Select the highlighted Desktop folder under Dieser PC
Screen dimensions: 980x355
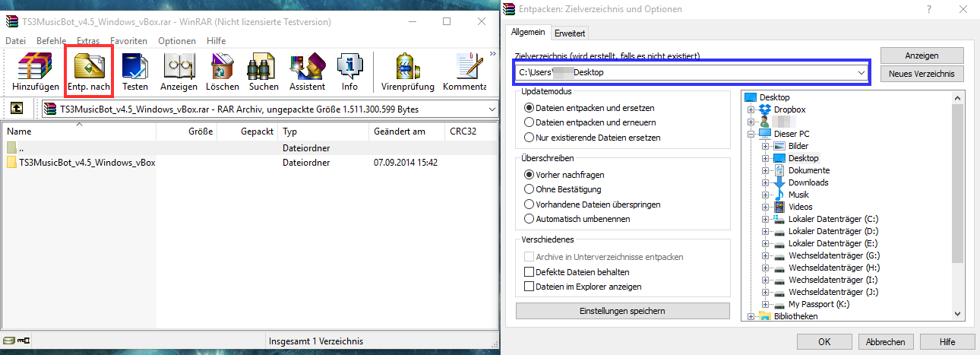pyautogui.click(x=803, y=158)
